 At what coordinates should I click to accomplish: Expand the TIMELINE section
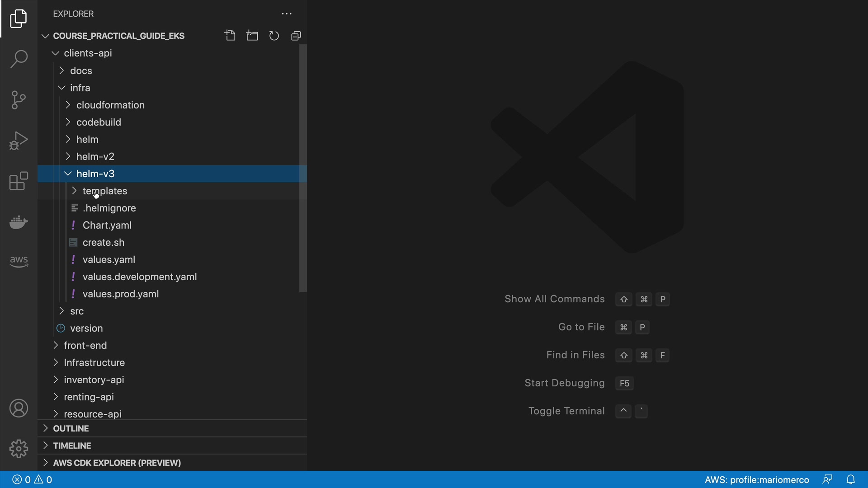pyautogui.click(x=72, y=446)
